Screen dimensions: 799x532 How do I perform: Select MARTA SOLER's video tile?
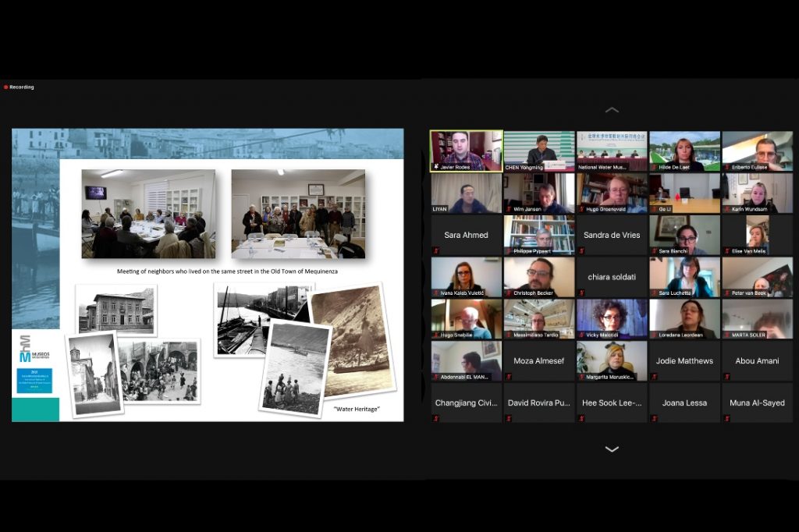pyautogui.click(x=757, y=319)
